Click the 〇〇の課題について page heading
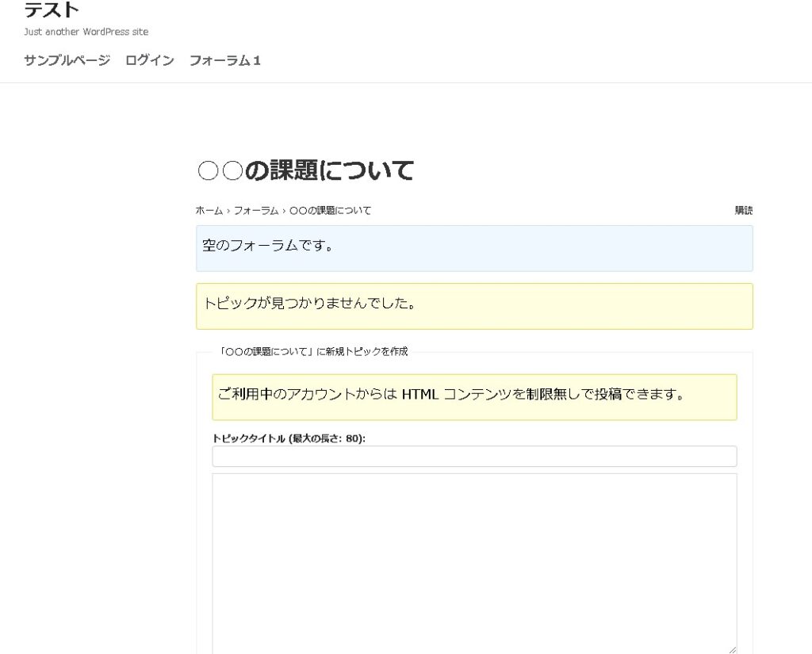812x654 pixels. (x=305, y=170)
